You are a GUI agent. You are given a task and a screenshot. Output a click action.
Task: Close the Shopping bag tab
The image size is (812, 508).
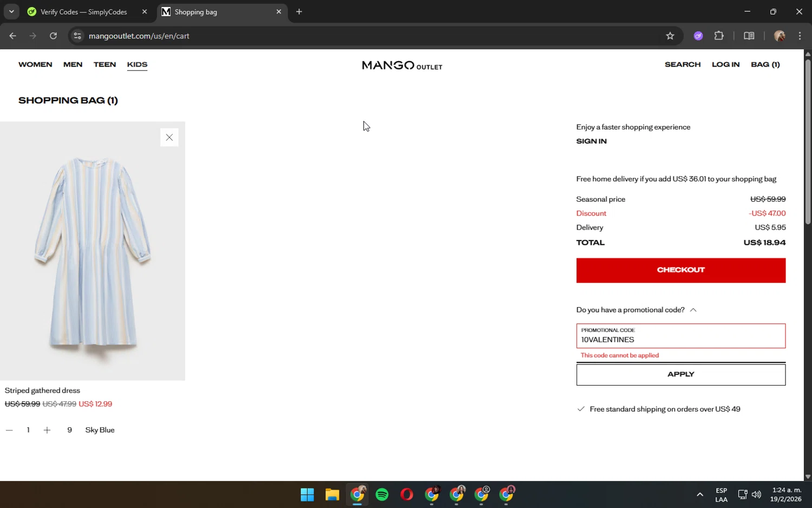point(279,11)
